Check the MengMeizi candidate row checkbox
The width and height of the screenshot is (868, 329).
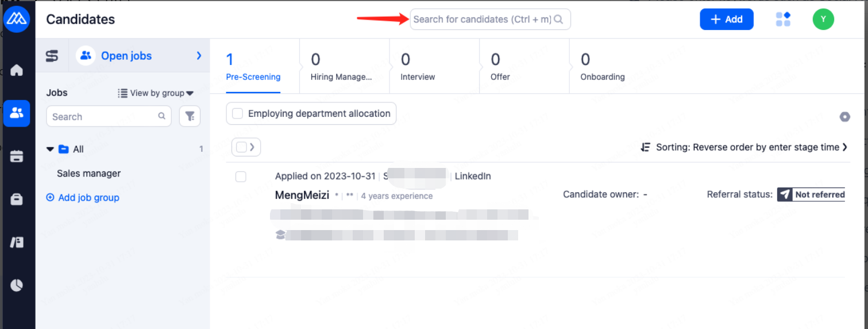point(241,177)
